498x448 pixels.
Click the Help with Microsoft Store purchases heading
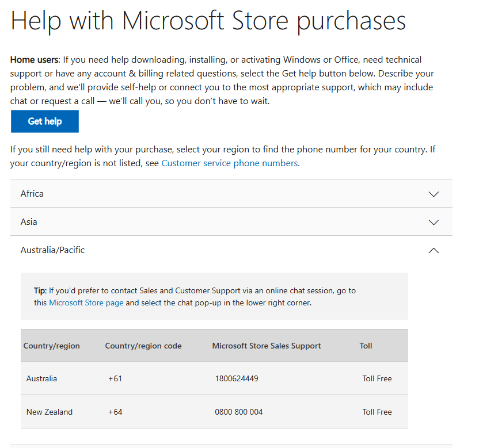208,21
